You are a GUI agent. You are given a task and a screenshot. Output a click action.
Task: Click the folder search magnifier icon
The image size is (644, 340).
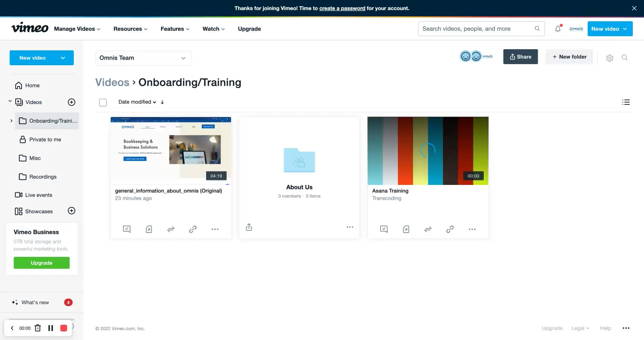(x=625, y=57)
